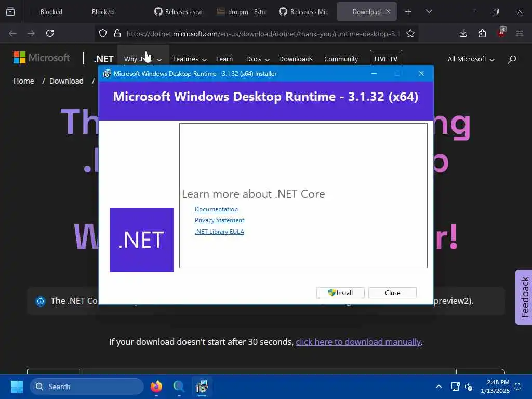Screen dimensions: 532x399
Task: Click the red extension badge icon
Action: pyautogui.click(x=501, y=33)
